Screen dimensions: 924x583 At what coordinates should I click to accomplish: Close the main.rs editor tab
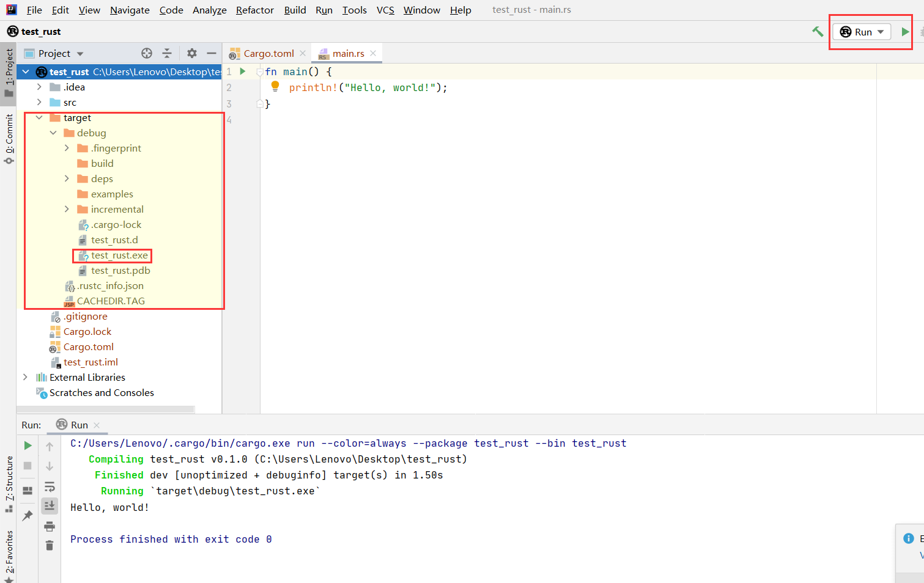pos(373,53)
